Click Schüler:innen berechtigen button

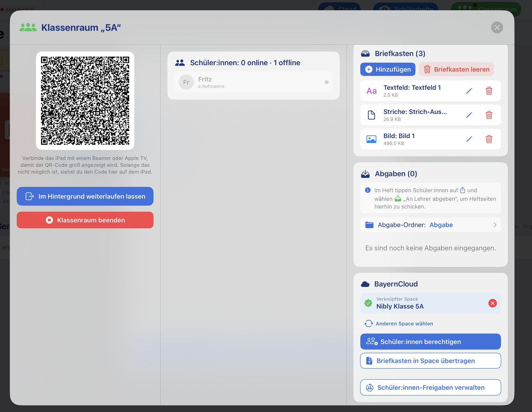(x=430, y=342)
